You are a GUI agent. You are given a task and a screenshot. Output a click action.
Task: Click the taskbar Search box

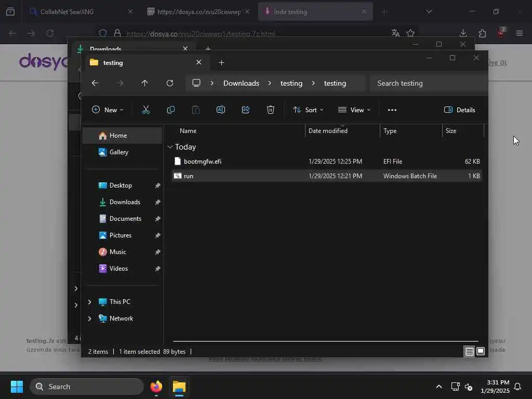pos(87,387)
